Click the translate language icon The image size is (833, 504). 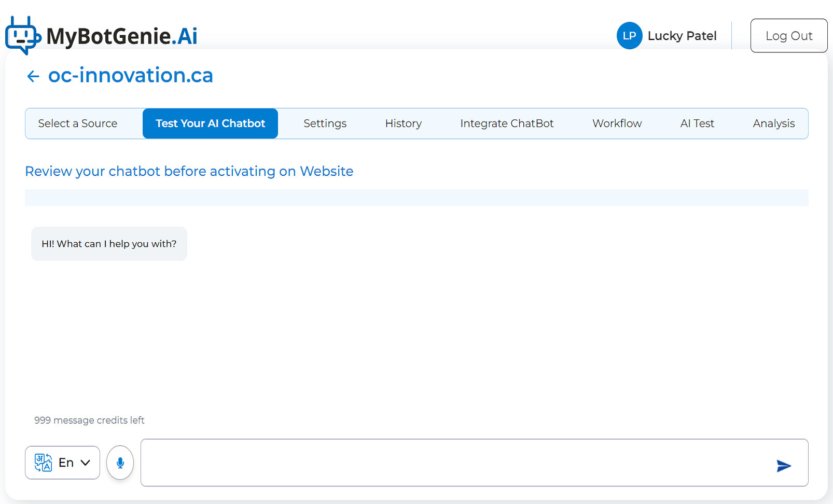coord(43,463)
